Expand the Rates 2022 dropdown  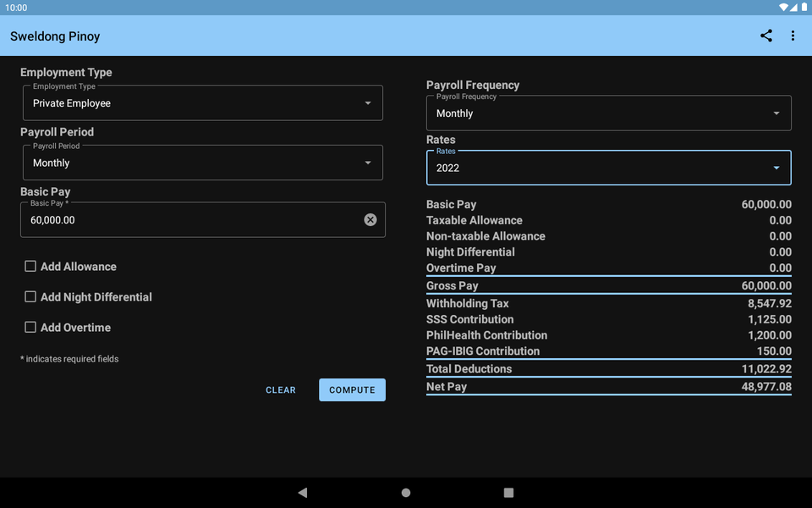pyautogui.click(x=608, y=168)
